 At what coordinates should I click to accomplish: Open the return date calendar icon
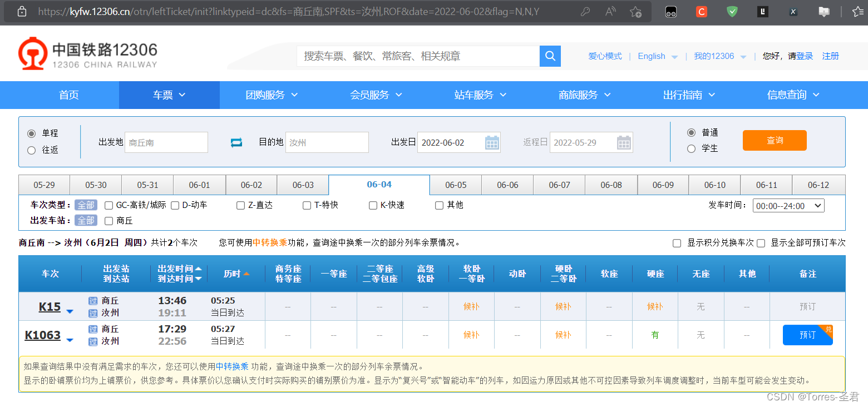[x=624, y=142]
